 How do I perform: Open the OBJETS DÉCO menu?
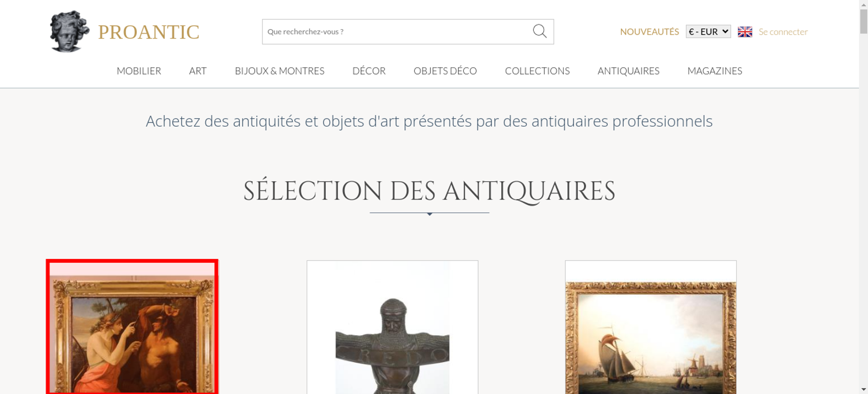(445, 71)
